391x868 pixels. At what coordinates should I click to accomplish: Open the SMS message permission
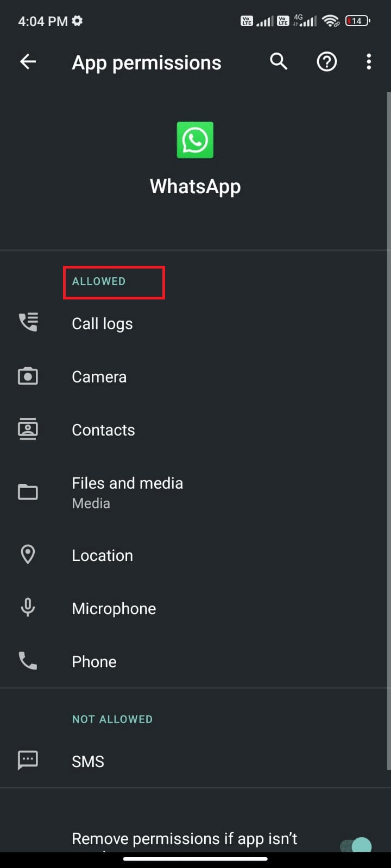[88, 761]
